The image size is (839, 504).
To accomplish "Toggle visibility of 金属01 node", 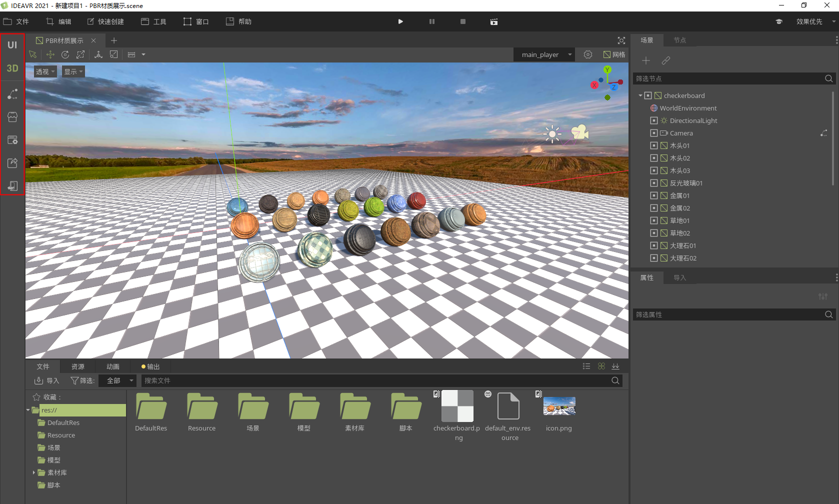I will click(654, 195).
